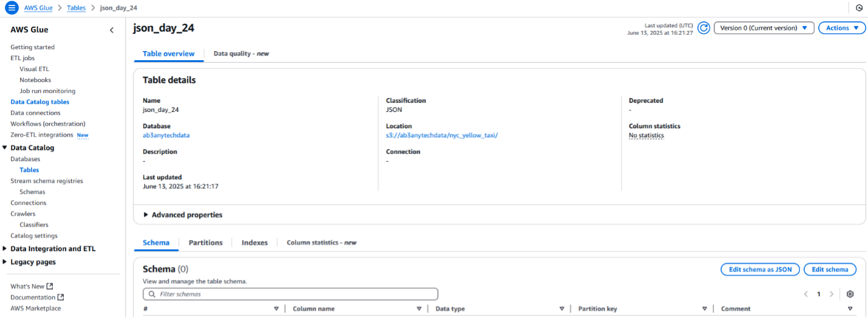
Task: Sort by Partition key arrow
Action: (704, 309)
